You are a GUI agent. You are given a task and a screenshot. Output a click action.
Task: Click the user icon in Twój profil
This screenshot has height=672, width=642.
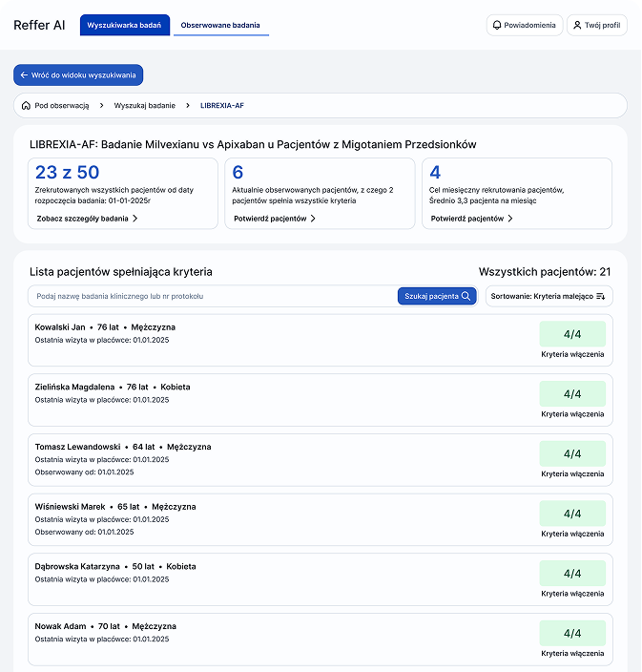click(577, 25)
